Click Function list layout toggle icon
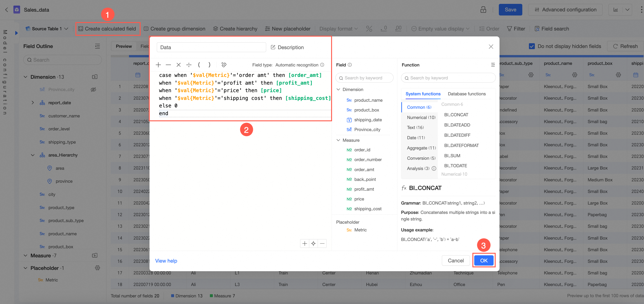Screen dimensions: 644x304 [493, 65]
